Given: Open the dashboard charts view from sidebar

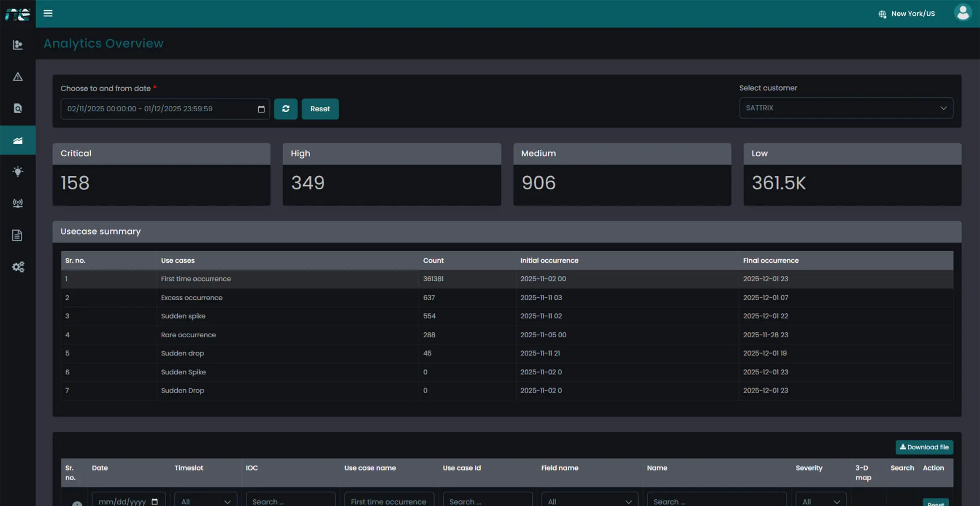Looking at the screenshot, I should (x=18, y=45).
